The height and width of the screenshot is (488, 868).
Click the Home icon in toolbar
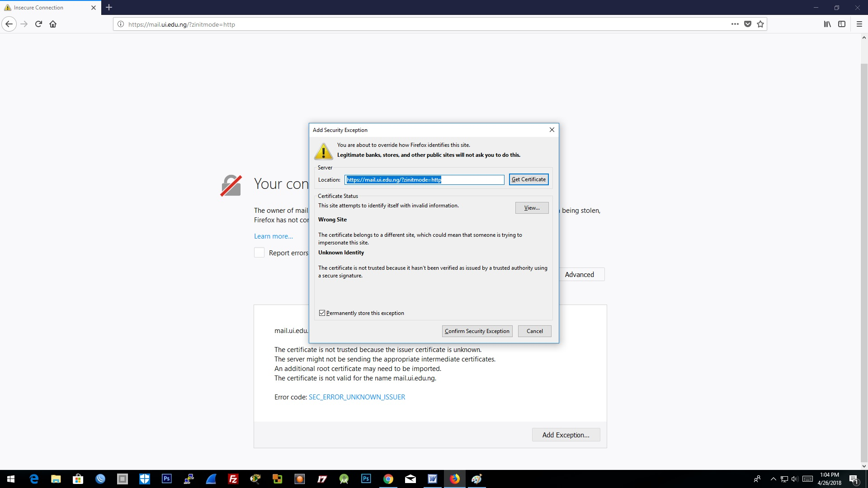(x=53, y=24)
